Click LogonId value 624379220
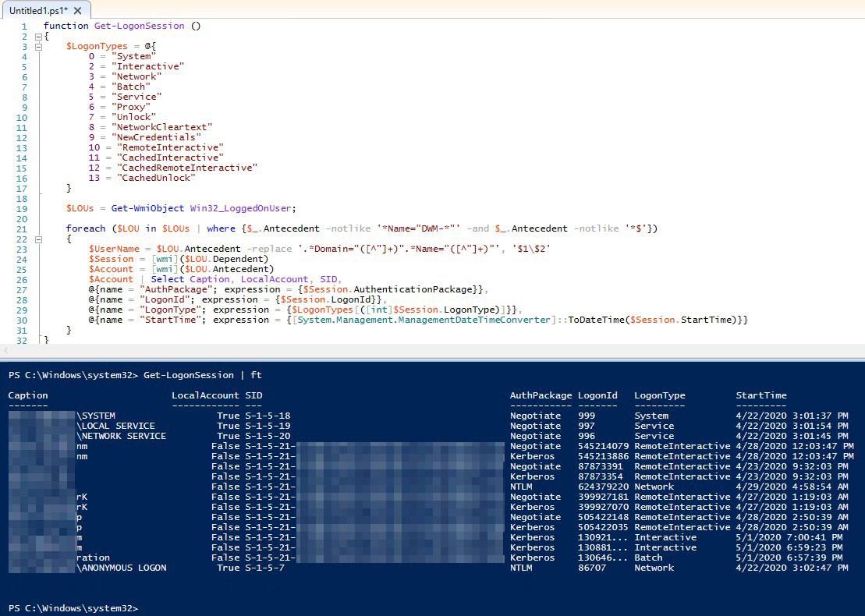Image resolution: width=865 pixels, height=616 pixels. click(603, 487)
